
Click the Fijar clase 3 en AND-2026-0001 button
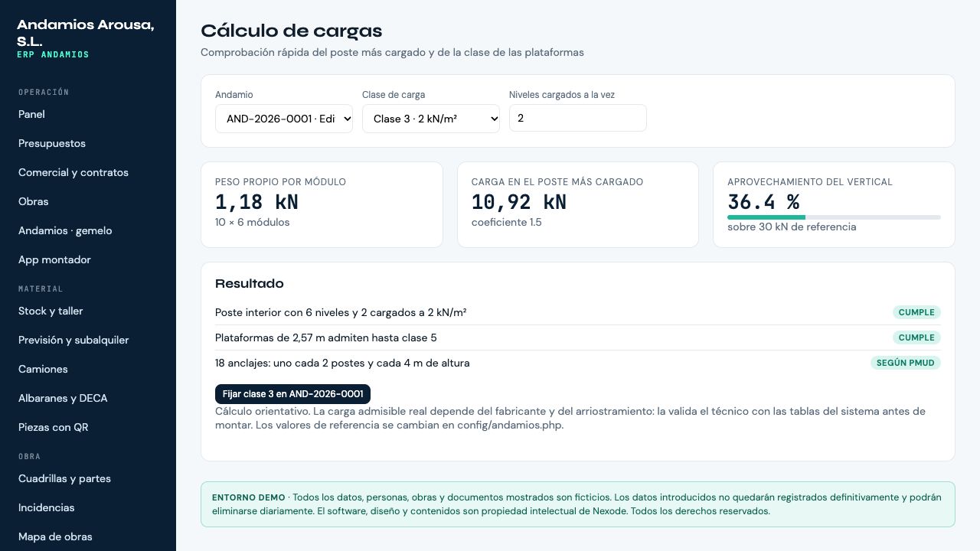tap(292, 394)
